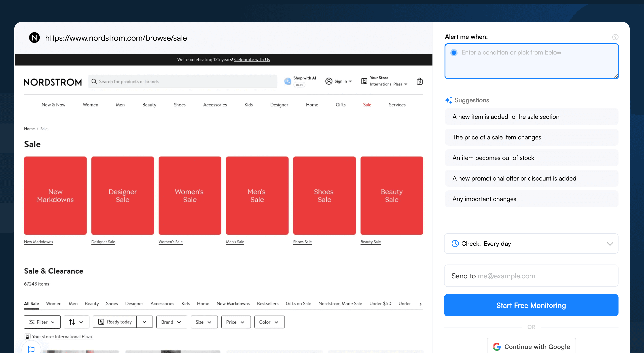The width and height of the screenshot is (644, 353).
Task: Click the help question mark icon
Action: click(615, 37)
